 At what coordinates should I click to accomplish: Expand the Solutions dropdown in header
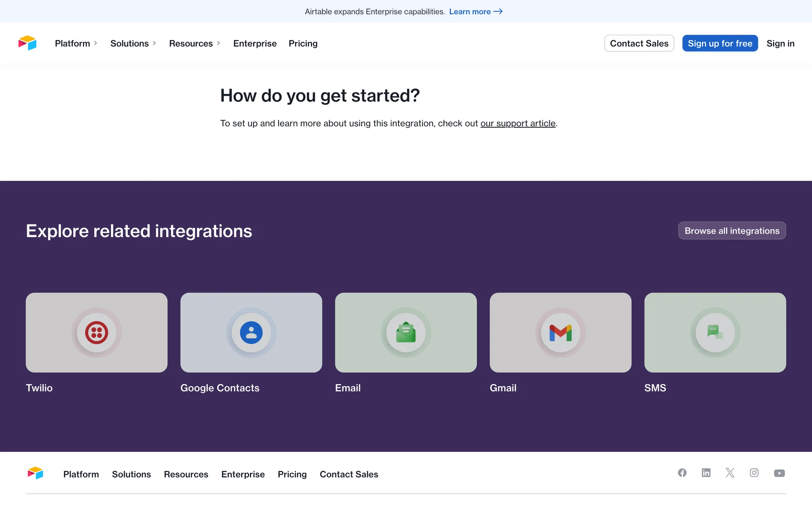click(133, 44)
